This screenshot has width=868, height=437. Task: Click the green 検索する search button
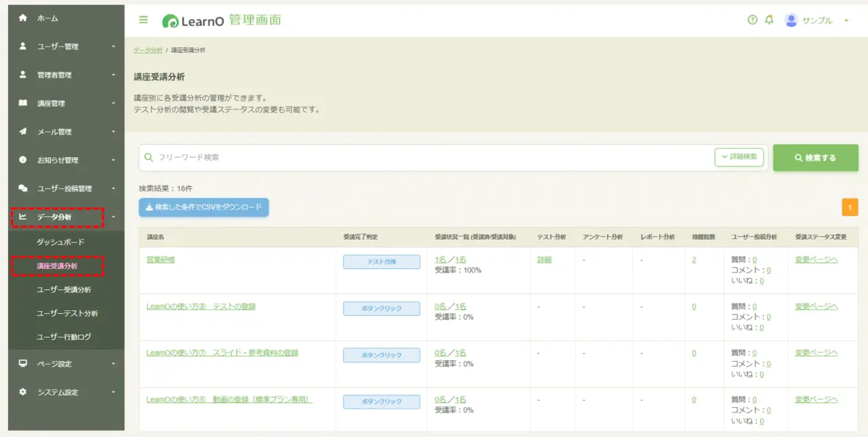[x=816, y=157]
